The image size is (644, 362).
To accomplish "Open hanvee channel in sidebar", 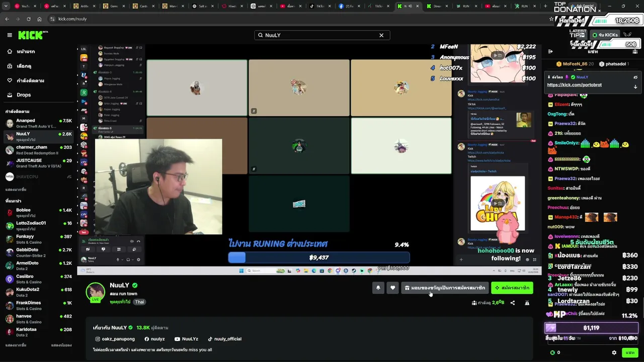I will click(x=39, y=319).
